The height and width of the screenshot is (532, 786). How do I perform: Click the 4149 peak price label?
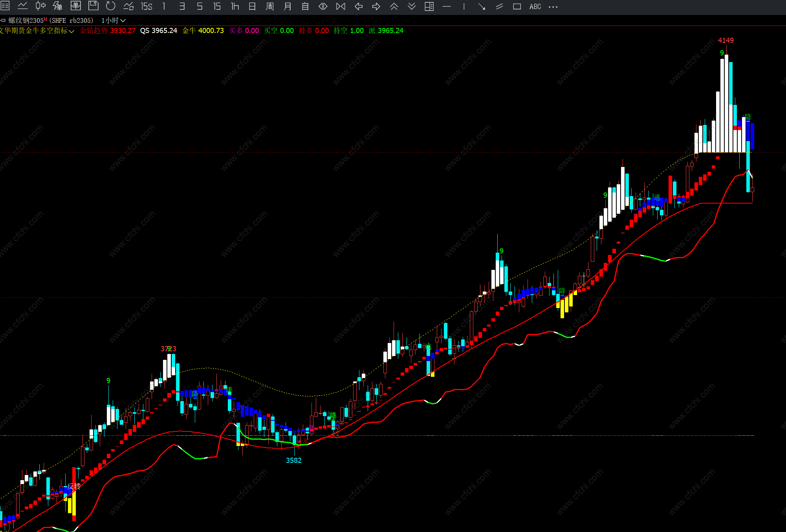pyautogui.click(x=726, y=40)
